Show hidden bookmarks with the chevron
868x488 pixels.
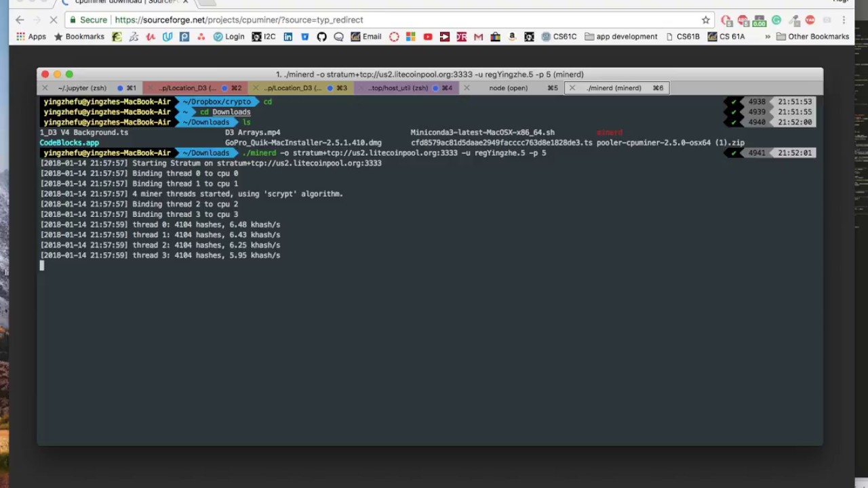pos(768,37)
